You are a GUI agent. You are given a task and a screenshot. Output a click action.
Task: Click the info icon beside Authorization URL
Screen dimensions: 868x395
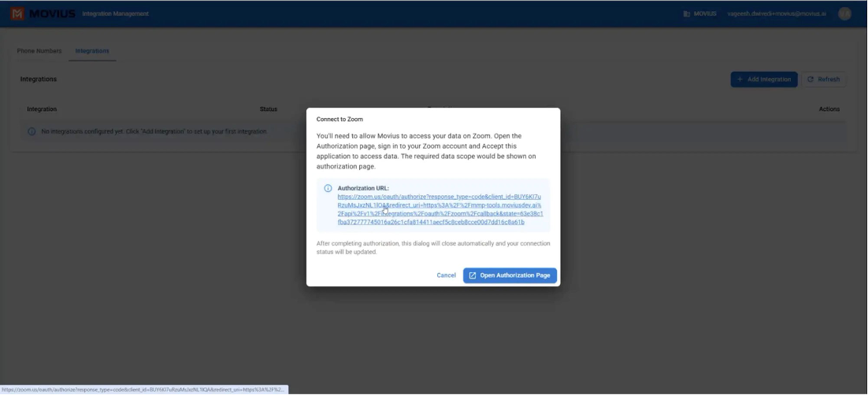[328, 188]
